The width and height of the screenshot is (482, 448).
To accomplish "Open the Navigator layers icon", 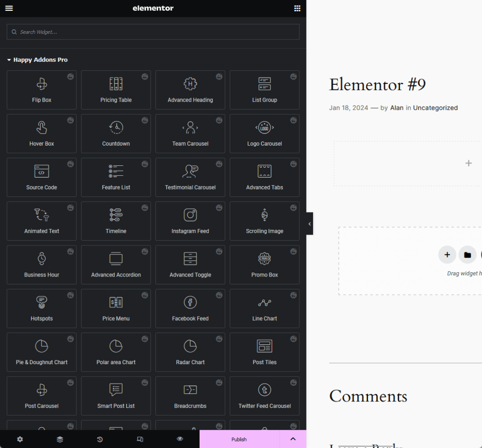I will (60, 439).
